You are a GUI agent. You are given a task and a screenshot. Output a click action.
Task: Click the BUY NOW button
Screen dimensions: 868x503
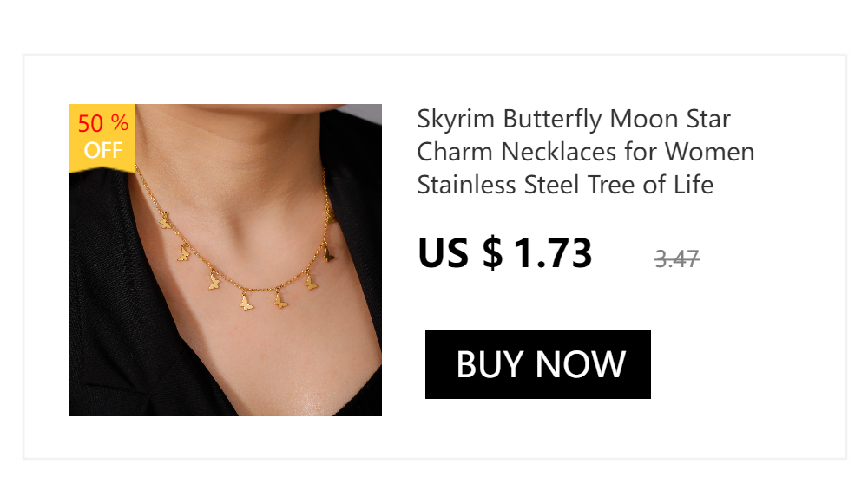pos(537,364)
